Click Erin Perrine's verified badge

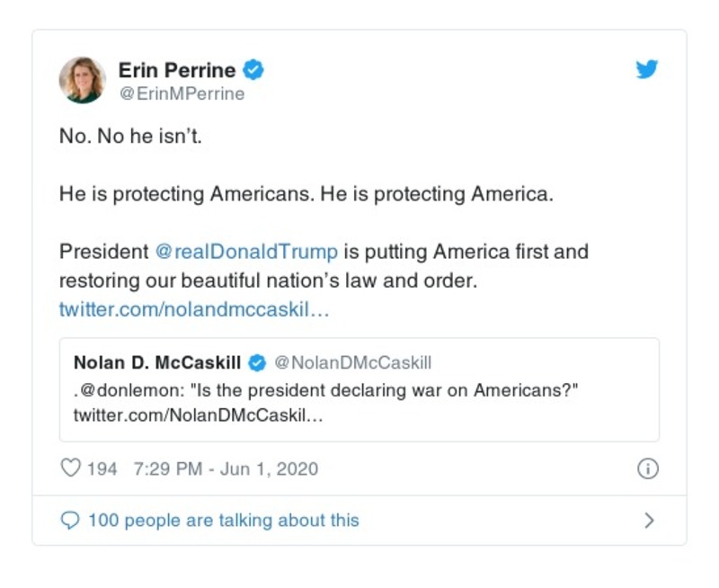254,70
